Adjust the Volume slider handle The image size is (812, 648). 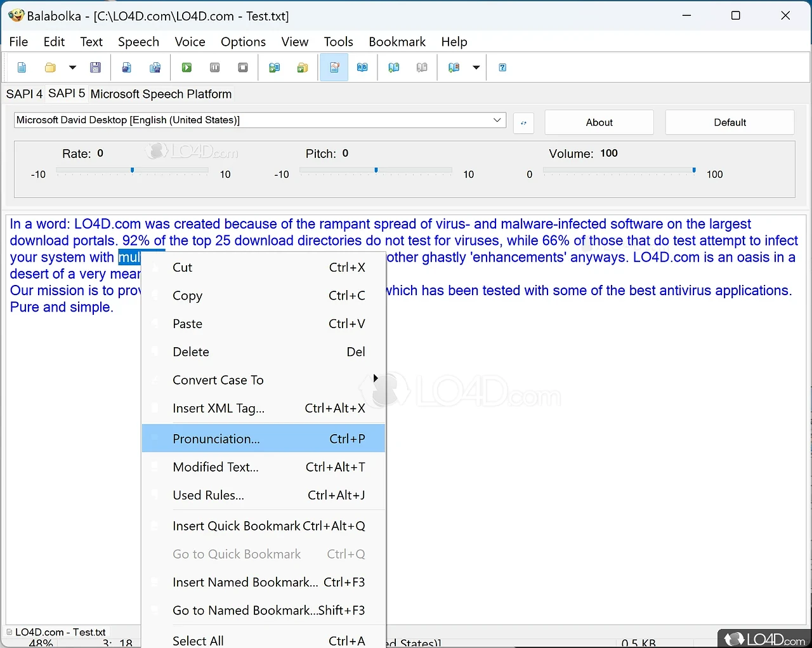[x=694, y=170]
